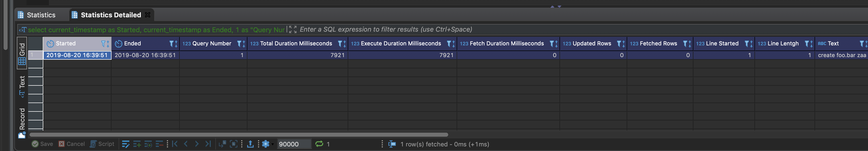The image size is (868, 151).
Task: Export the result set
Action: [x=250, y=144]
